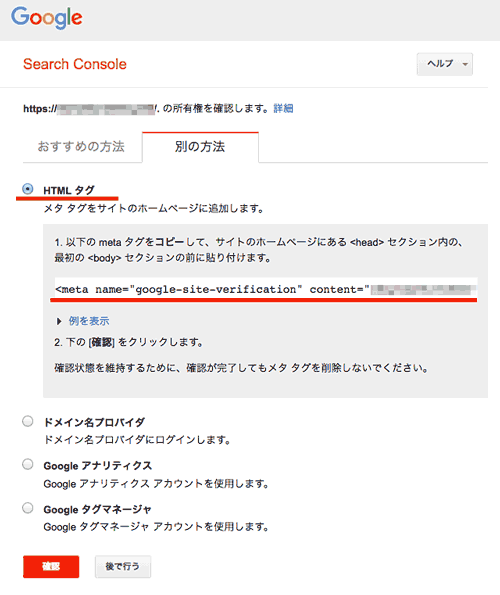
Task: Click the Google アナリティクス label text
Action: coord(97,466)
